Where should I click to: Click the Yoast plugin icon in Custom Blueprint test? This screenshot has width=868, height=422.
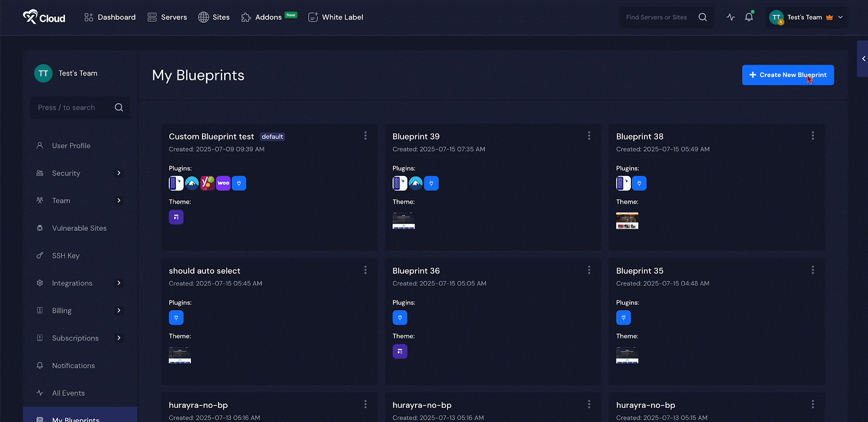pyautogui.click(x=208, y=183)
